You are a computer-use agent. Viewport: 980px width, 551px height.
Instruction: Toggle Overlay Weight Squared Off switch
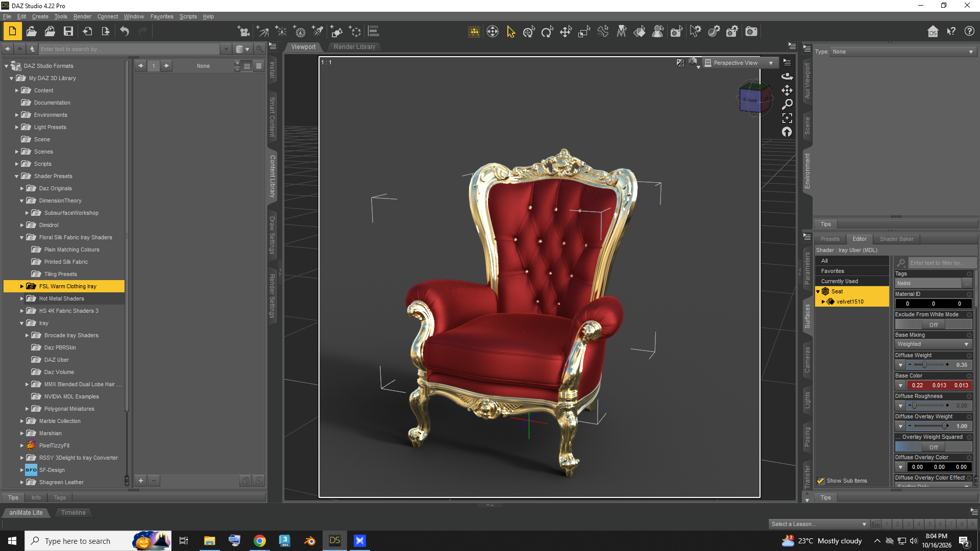coord(934,447)
